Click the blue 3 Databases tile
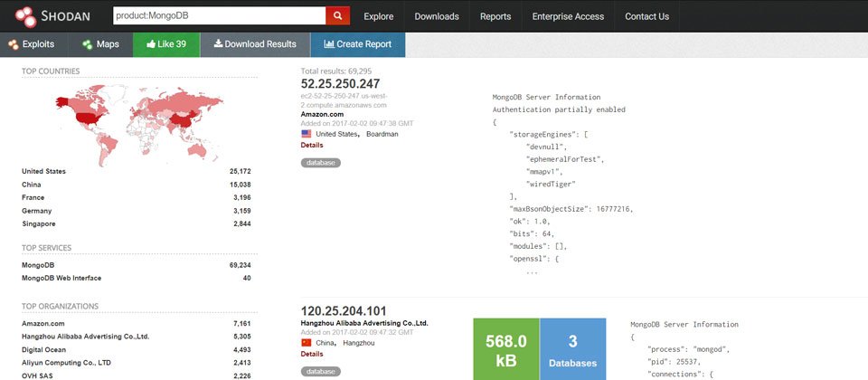This screenshot has height=380, width=868. (573, 349)
